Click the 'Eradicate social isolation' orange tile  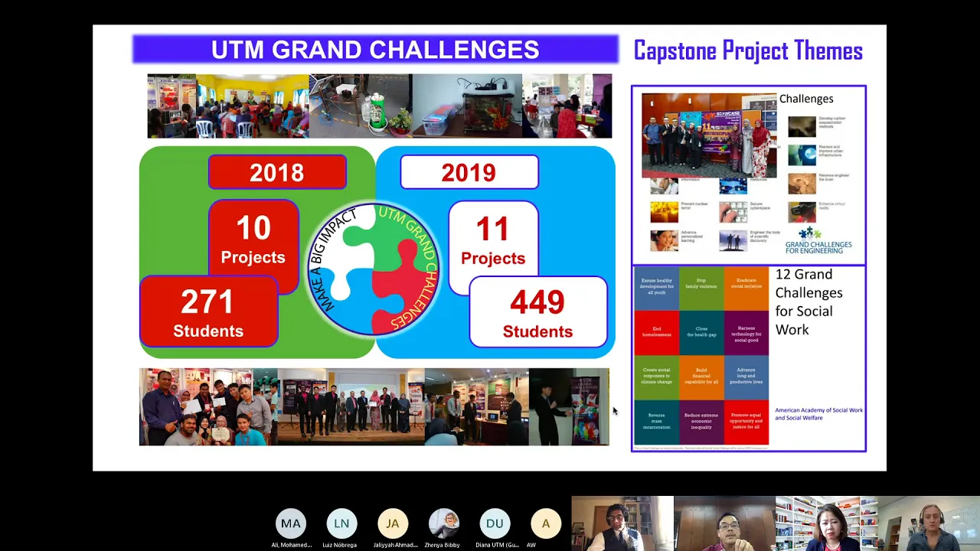click(746, 289)
